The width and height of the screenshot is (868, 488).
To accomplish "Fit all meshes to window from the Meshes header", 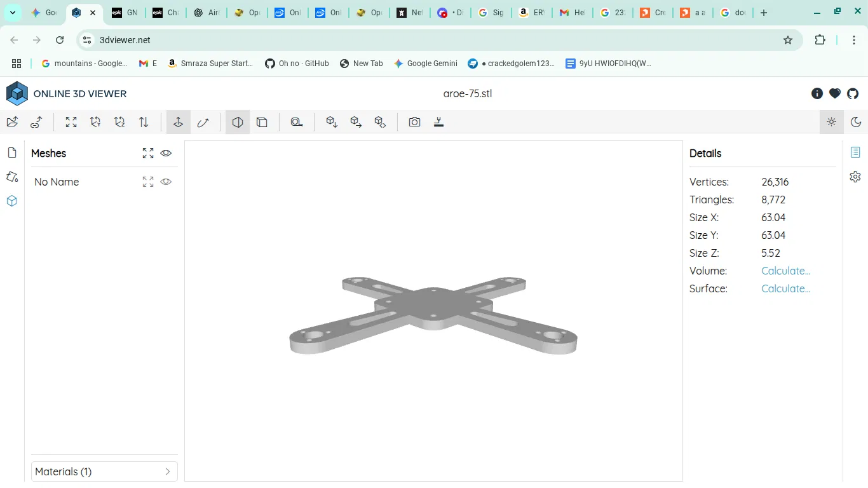I will [x=148, y=153].
